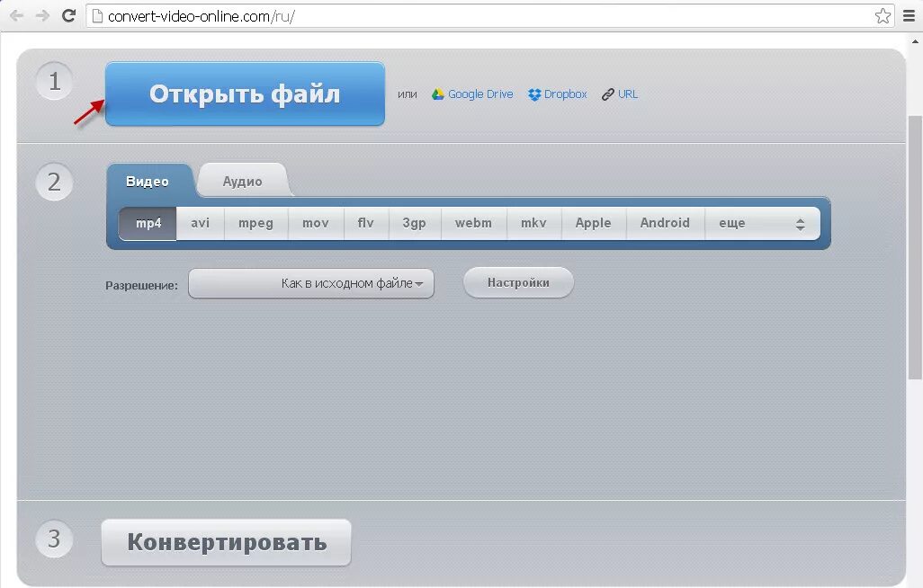This screenshot has width=923, height=588.
Task: Select mkv output format
Action: pyautogui.click(x=533, y=223)
